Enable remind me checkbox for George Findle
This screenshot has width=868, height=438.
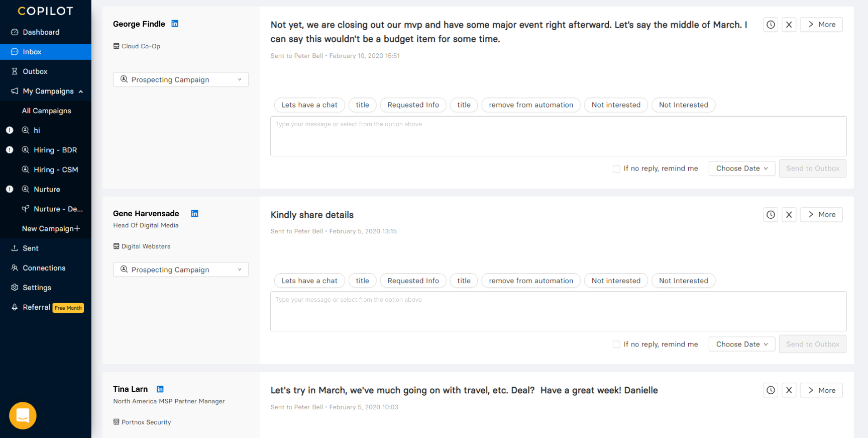pos(616,169)
